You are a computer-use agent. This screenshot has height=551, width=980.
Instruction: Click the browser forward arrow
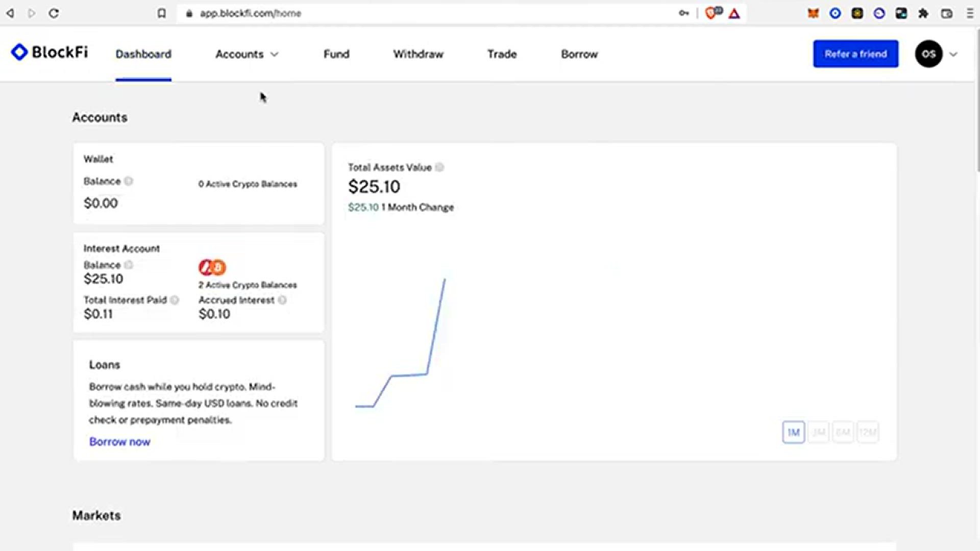(32, 13)
